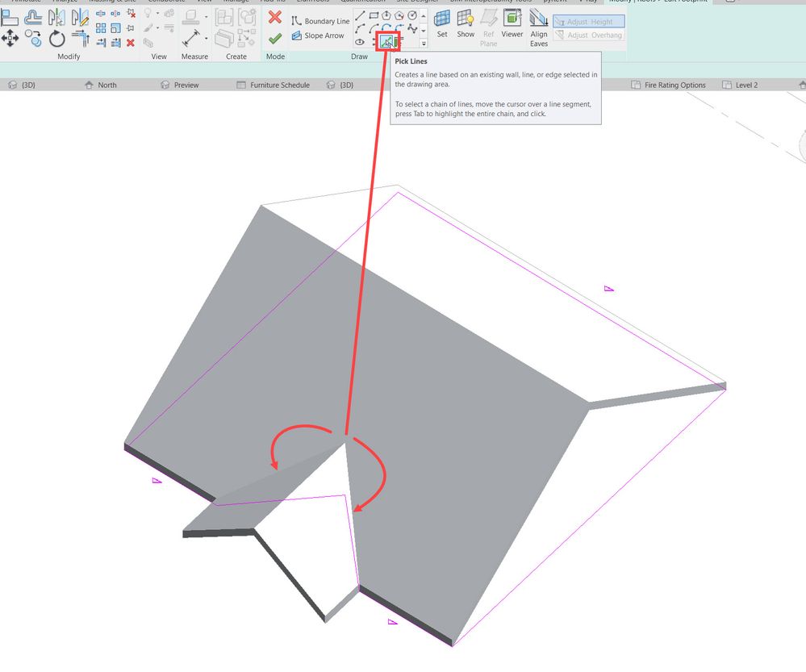The image size is (806, 672).
Task: Choose the Rectangle draw tool
Action: tap(374, 15)
